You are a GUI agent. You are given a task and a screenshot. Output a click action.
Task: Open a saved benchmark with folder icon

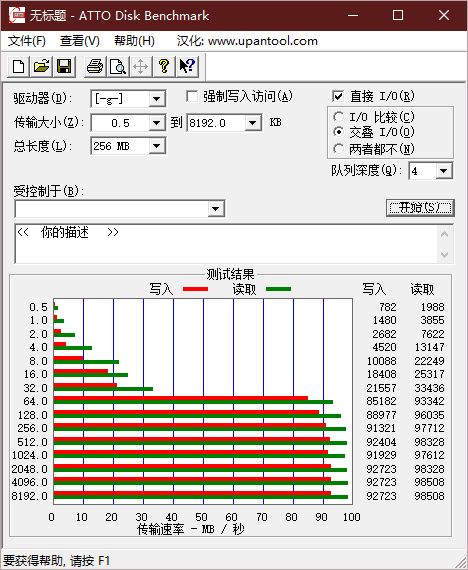(41, 67)
